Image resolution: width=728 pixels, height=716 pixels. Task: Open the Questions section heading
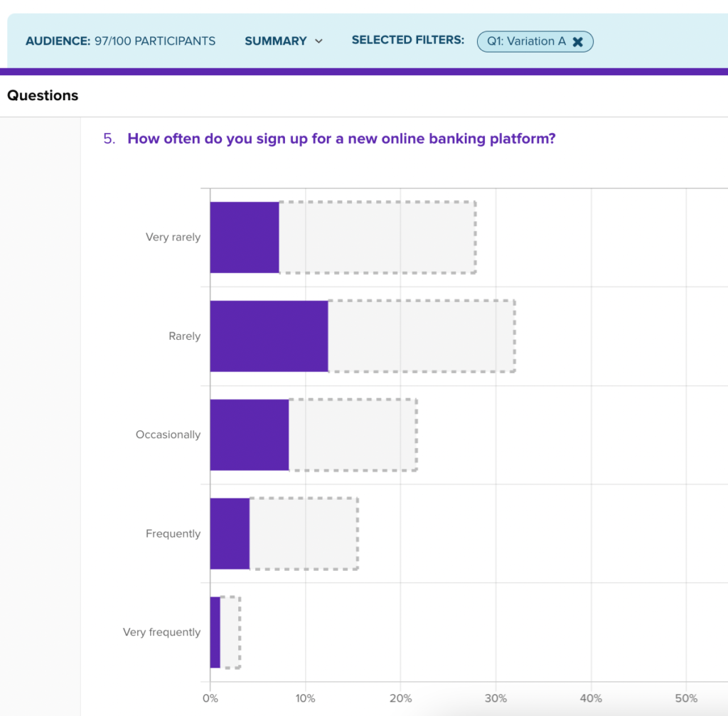pyautogui.click(x=43, y=95)
